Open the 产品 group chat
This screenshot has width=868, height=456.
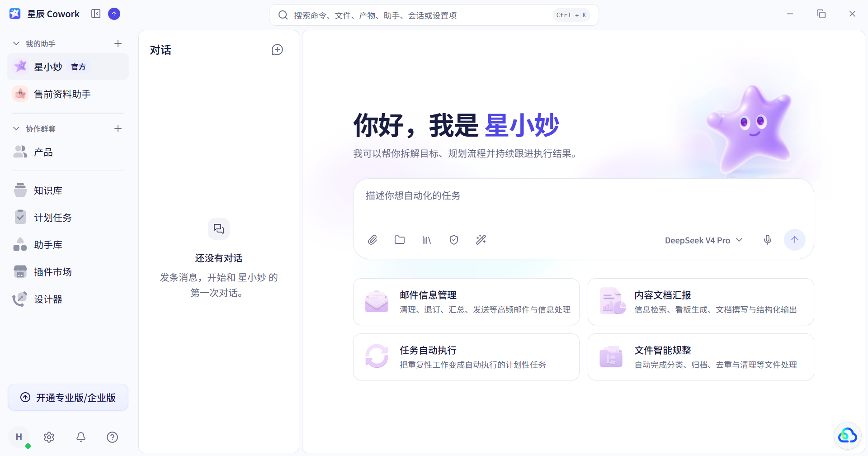tap(68, 152)
